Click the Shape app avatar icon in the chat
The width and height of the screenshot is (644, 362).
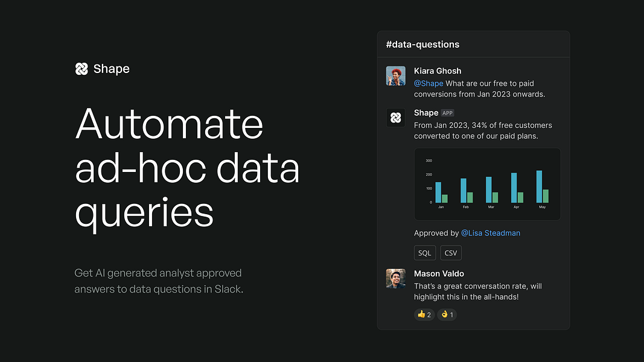(395, 118)
